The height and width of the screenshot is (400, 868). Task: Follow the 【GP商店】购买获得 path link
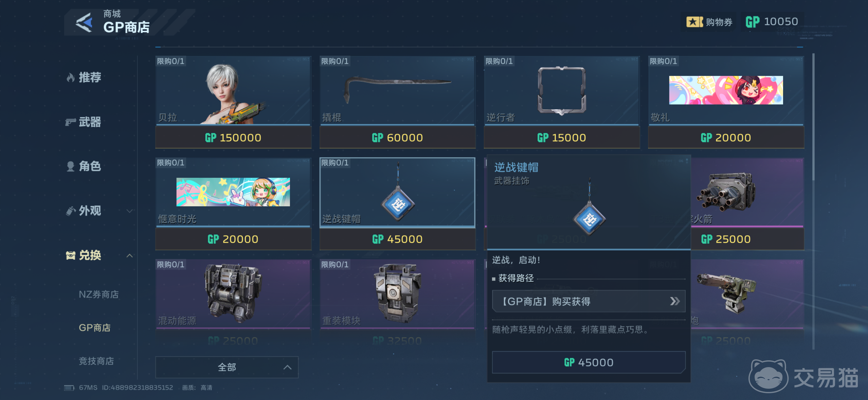589,301
